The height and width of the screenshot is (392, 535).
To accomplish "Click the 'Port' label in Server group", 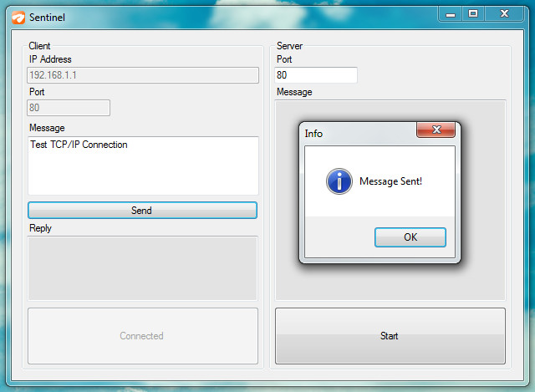I will 284,59.
